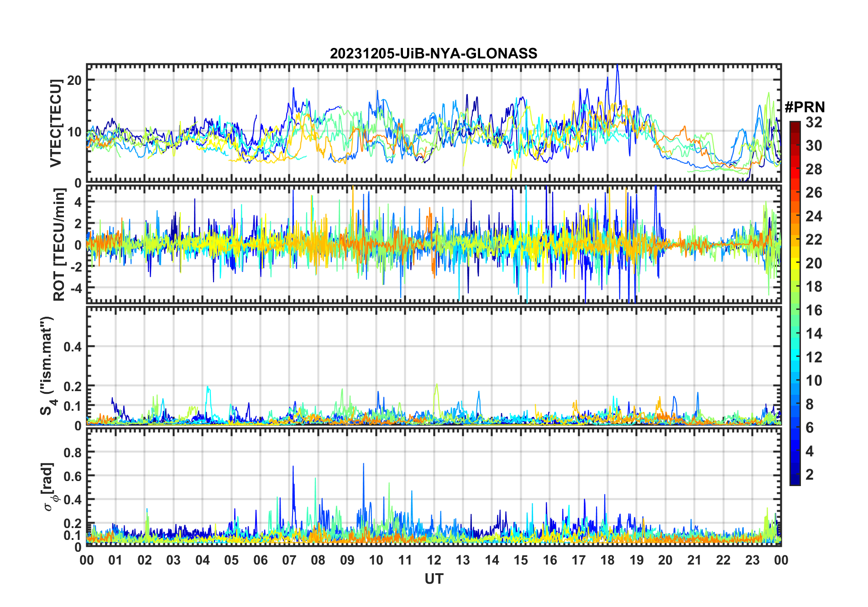The width and height of the screenshot is (868, 607).
Task: Click the σφ[rad] y-axis label
Action: pos(50,487)
